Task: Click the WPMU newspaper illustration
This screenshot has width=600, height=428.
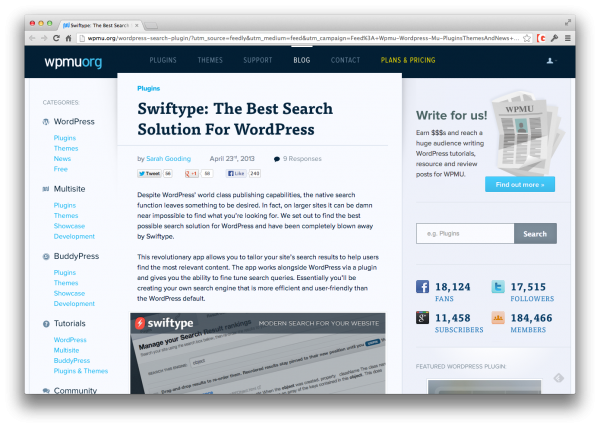Action: (x=527, y=132)
